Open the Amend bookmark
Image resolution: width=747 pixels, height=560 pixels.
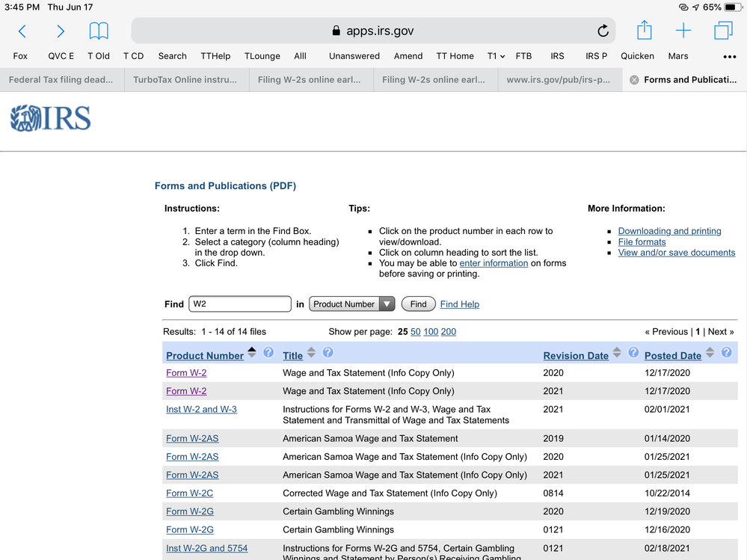[408, 56]
